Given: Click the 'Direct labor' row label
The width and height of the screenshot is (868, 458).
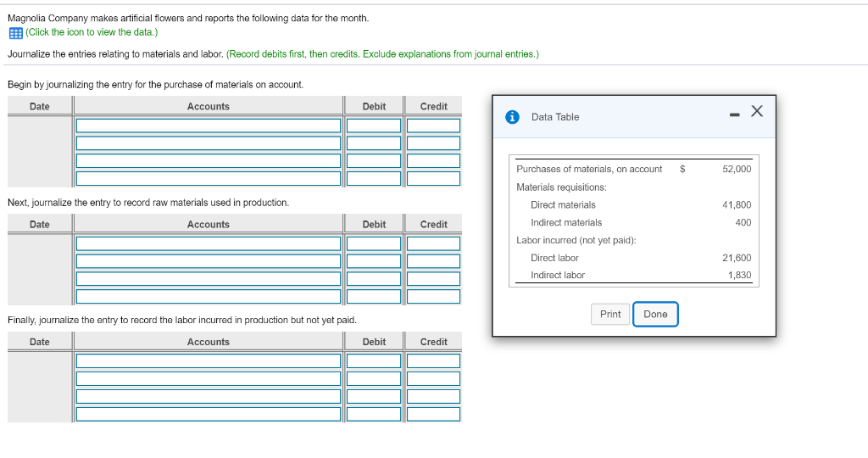Looking at the screenshot, I should click(554, 258).
